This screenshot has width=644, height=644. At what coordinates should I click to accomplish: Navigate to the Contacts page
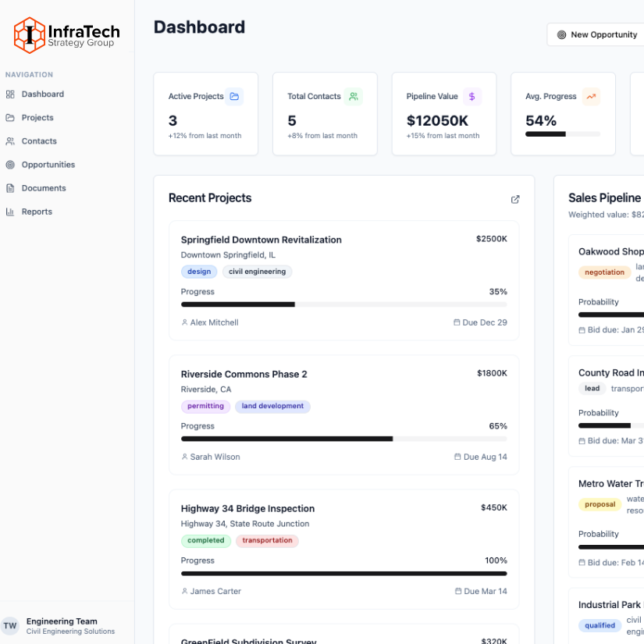click(x=39, y=141)
